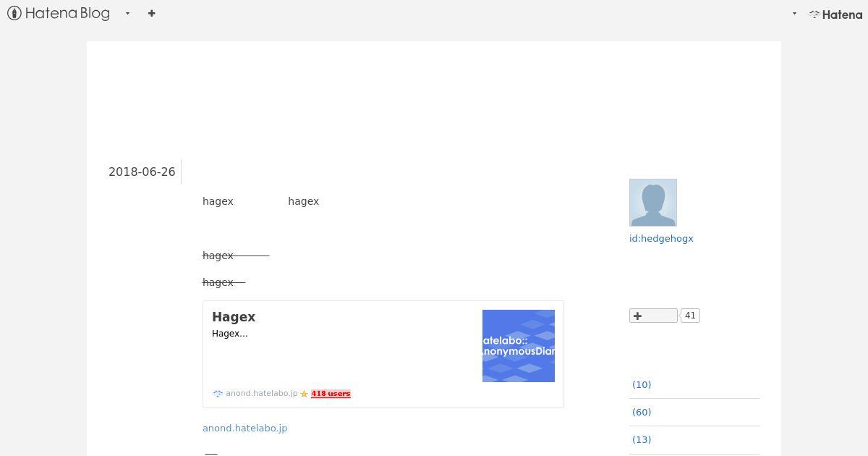Click the anond.hatelabo.jp favicon in card
The image size is (868, 456).
click(x=218, y=394)
